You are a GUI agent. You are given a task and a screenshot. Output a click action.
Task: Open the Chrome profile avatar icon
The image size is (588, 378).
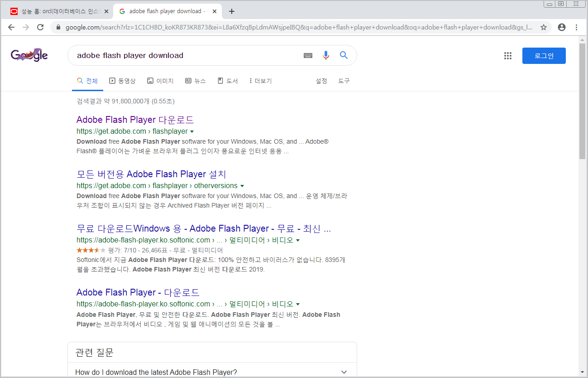pos(562,27)
